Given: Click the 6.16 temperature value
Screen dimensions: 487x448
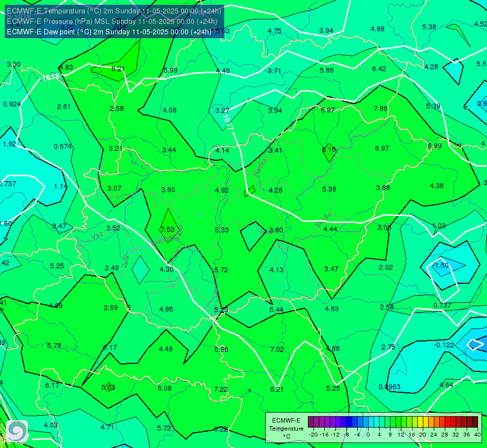Looking at the screenshot, I should (329, 149).
